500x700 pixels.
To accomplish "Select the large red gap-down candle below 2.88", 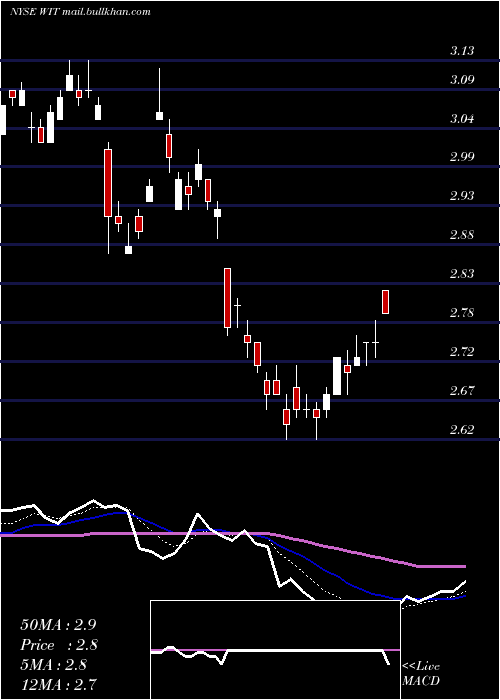I will pos(227,298).
